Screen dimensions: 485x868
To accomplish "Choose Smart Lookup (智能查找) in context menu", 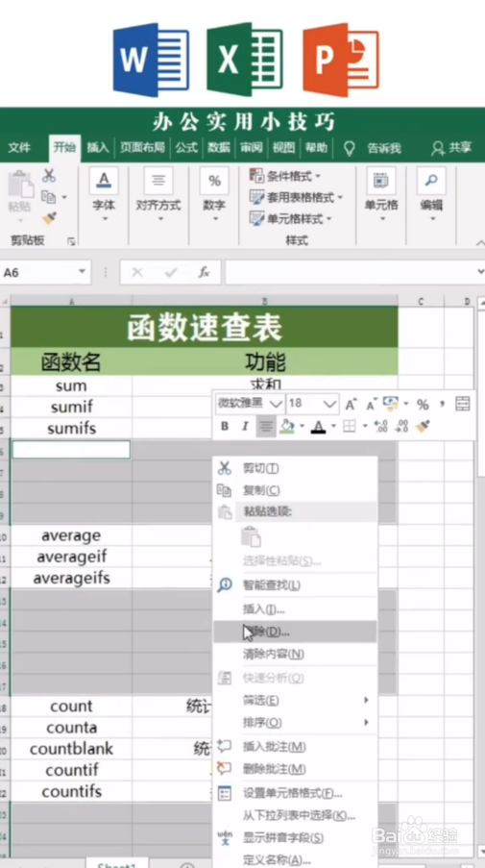I will (295, 585).
